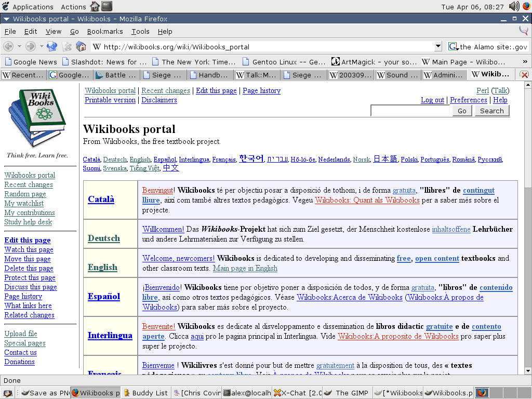Go to the Home page icon

(81, 46)
